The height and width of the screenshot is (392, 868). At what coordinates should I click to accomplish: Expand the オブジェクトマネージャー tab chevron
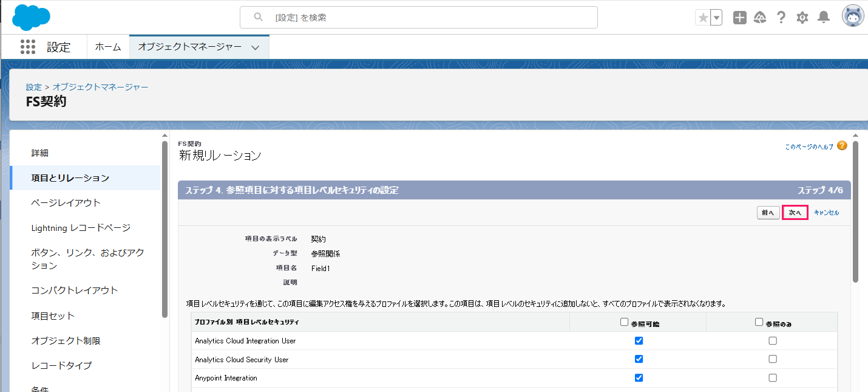coord(256,47)
